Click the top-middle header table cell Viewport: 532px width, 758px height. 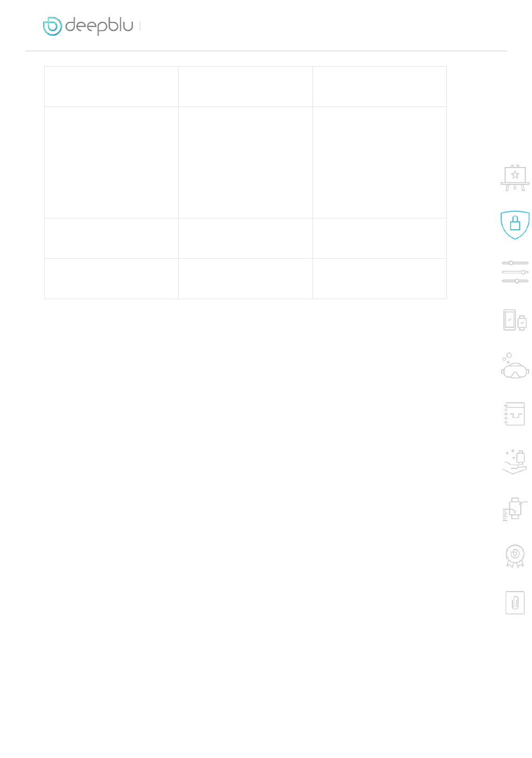pyautogui.click(x=245, y=86)
